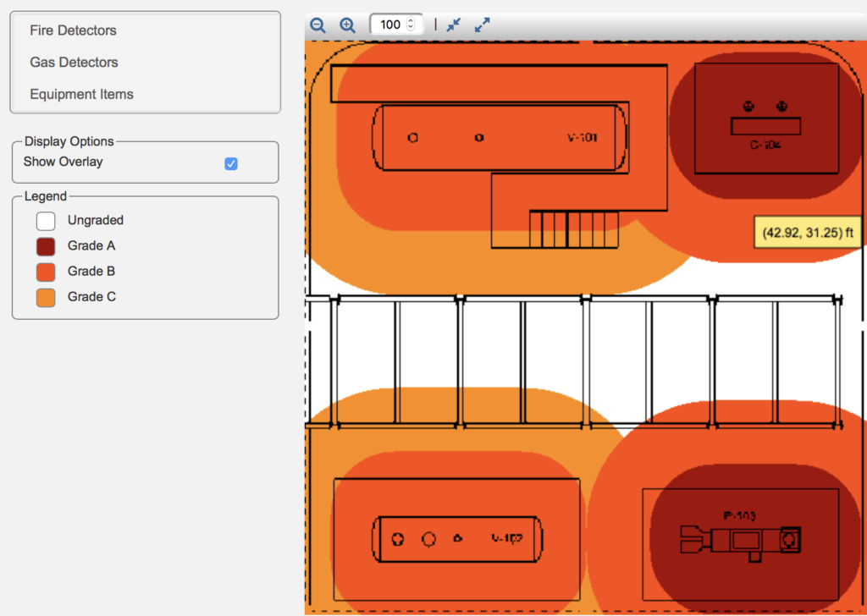This screenshot has height=616, width=867.
Task: Open the Fire Detectors section
Action: pos(73,30)
